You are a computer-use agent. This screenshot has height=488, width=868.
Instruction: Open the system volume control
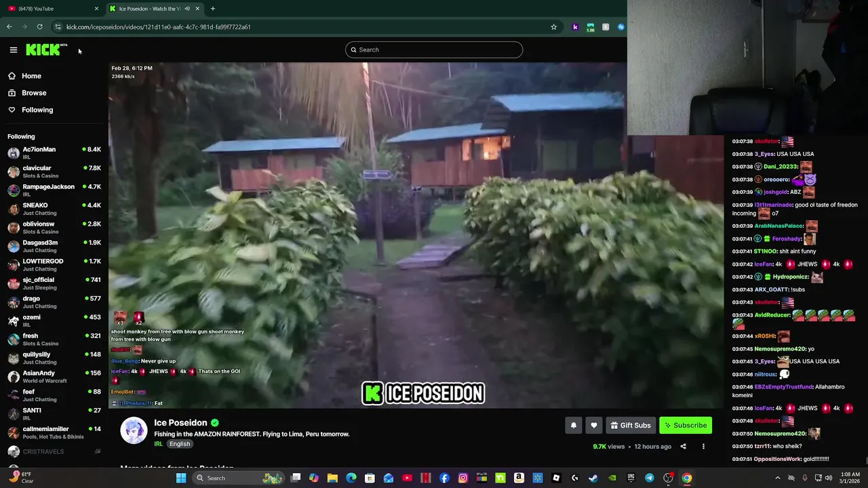tap(829, 478)
